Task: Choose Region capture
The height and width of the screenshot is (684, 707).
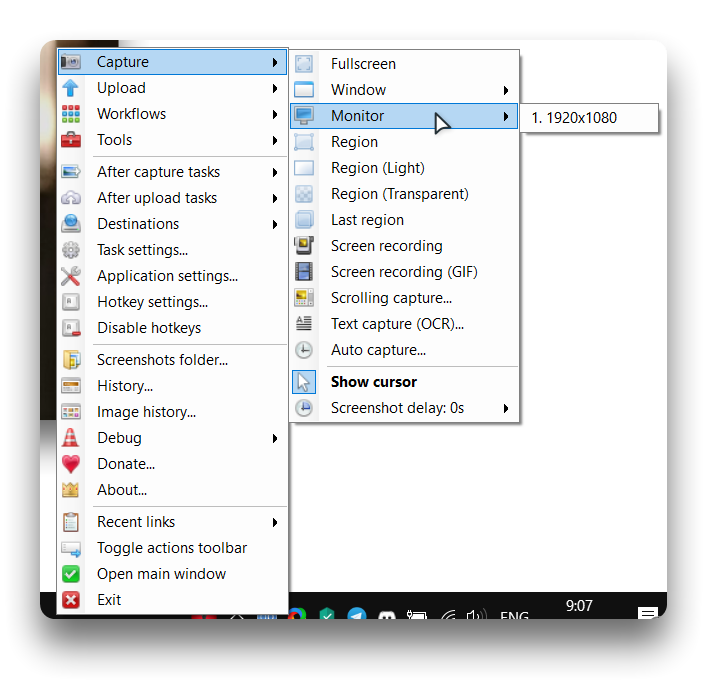Action: 404,142
